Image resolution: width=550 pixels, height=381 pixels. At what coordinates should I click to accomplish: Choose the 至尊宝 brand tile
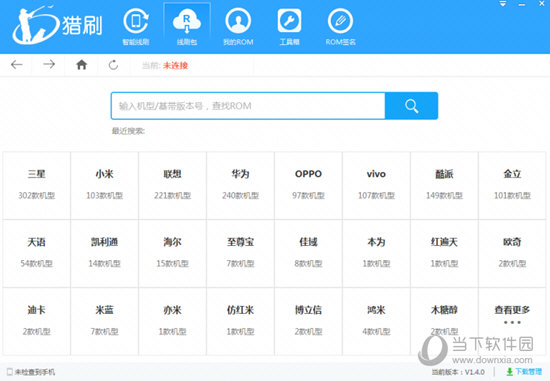[241, 254]
